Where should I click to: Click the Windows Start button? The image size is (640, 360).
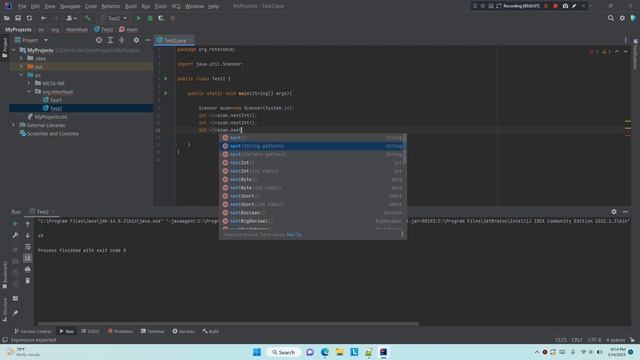click(x=256, y=352)
